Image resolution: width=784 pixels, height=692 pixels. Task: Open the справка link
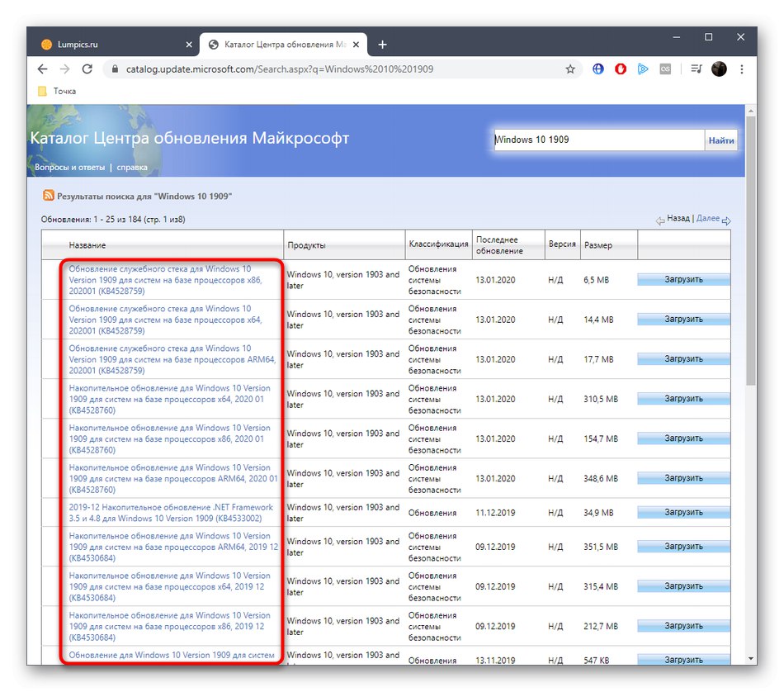(x=132, y=167)
